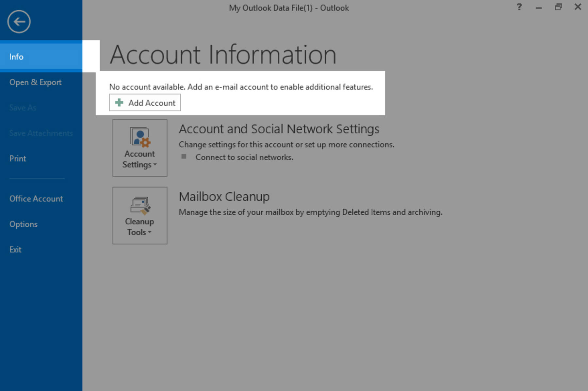The image size is (588, 391).
Task: Click the back arrow circle icon
Action: (19, 22)
